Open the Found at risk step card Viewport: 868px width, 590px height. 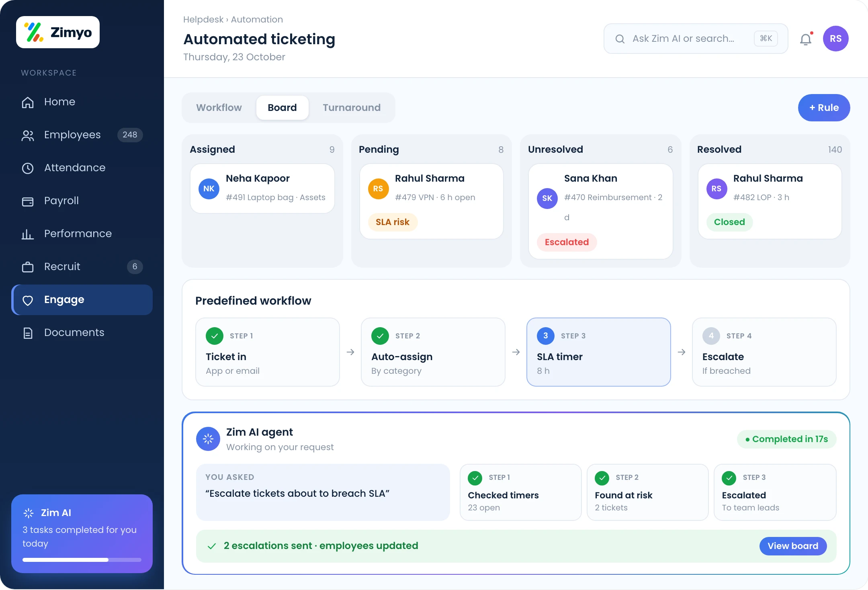[648, 492]
